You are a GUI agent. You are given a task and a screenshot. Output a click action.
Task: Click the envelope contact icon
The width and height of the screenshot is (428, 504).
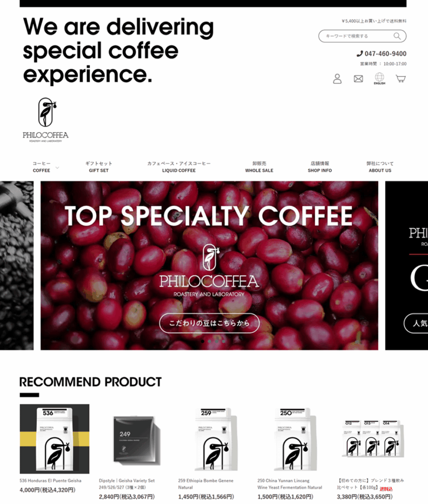point(358,79)
